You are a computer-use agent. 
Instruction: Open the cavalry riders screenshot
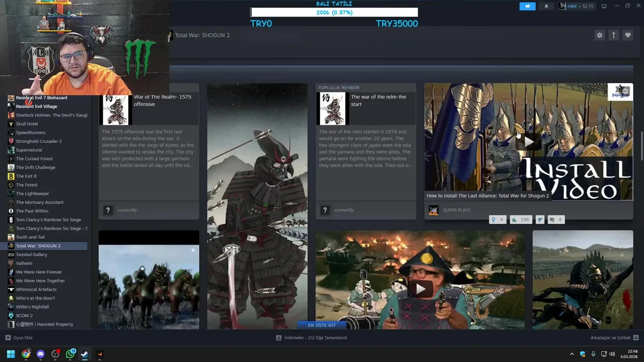[149, 280]
